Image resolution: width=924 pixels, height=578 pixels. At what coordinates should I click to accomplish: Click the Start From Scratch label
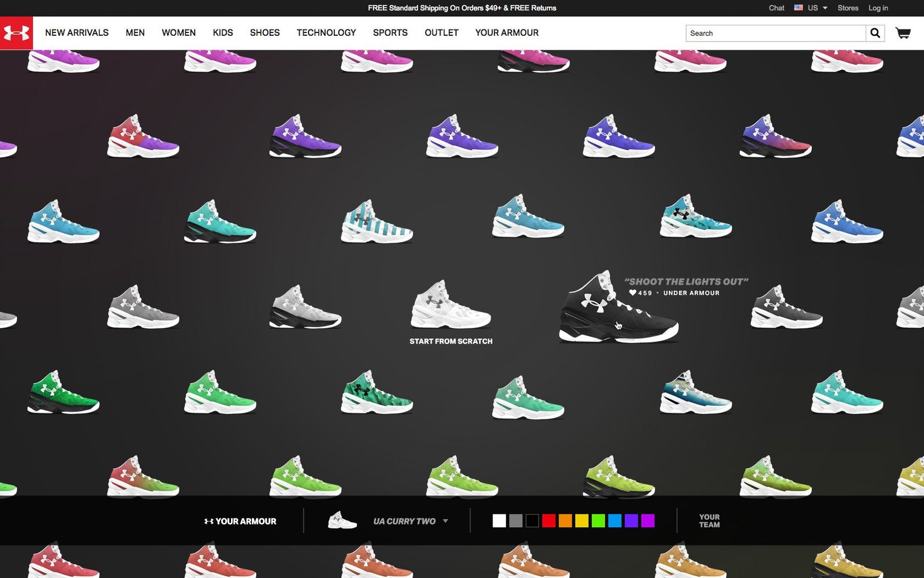pyautogui.click(x=451, y=341)
